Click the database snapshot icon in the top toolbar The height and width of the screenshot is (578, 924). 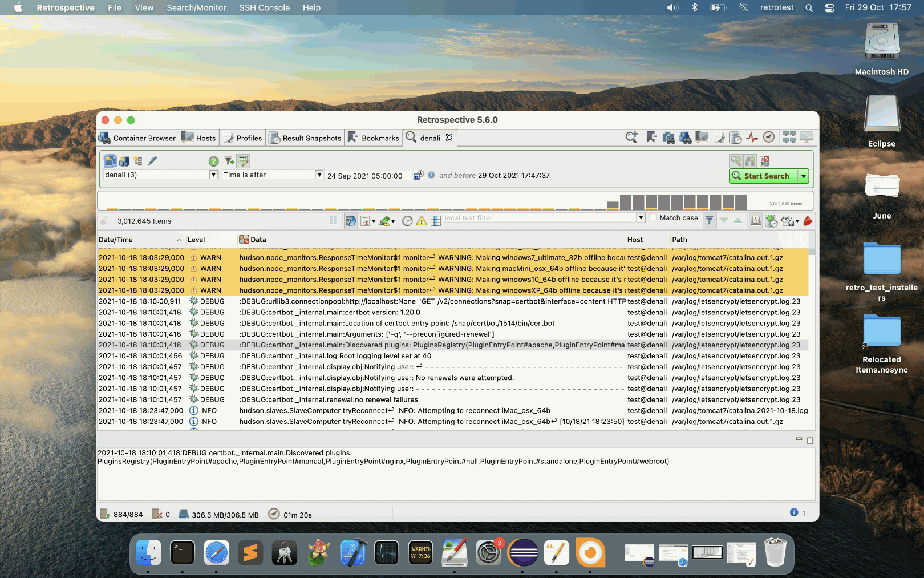coord(736,138)
